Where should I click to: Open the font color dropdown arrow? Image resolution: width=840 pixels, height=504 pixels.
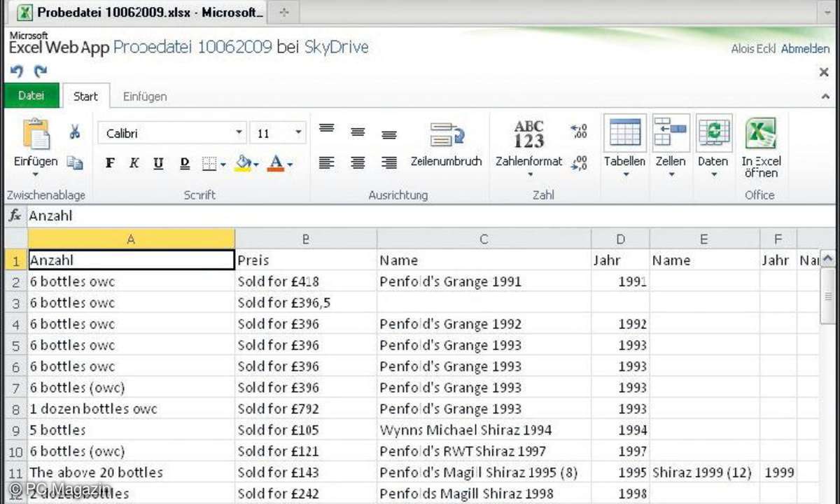pyautogui.click(x=290, y=165)
